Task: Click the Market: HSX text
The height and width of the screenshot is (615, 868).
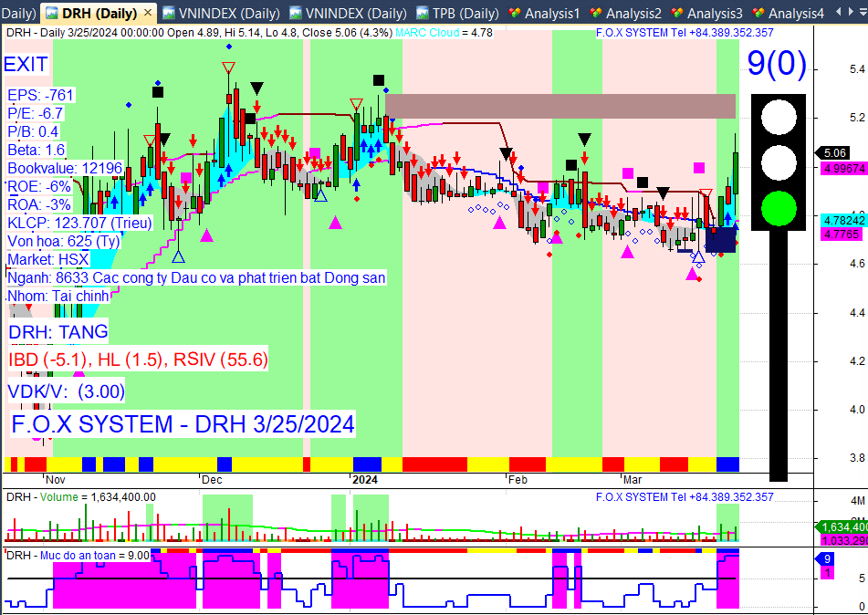Action: (48, 259)
